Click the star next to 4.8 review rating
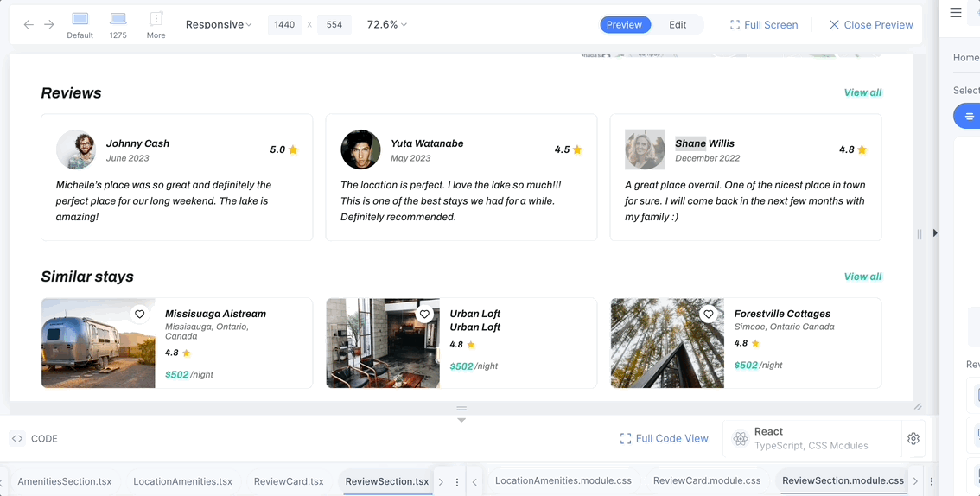 [862, 150]
